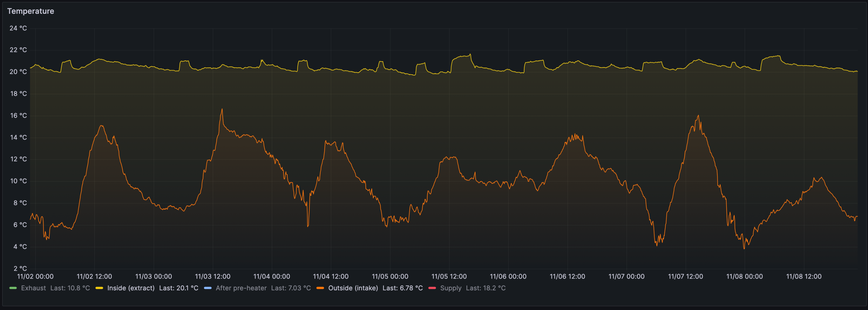Click the 16 °C y-axis label
This screenshot has height=310, width=868.
pos(19,116)
